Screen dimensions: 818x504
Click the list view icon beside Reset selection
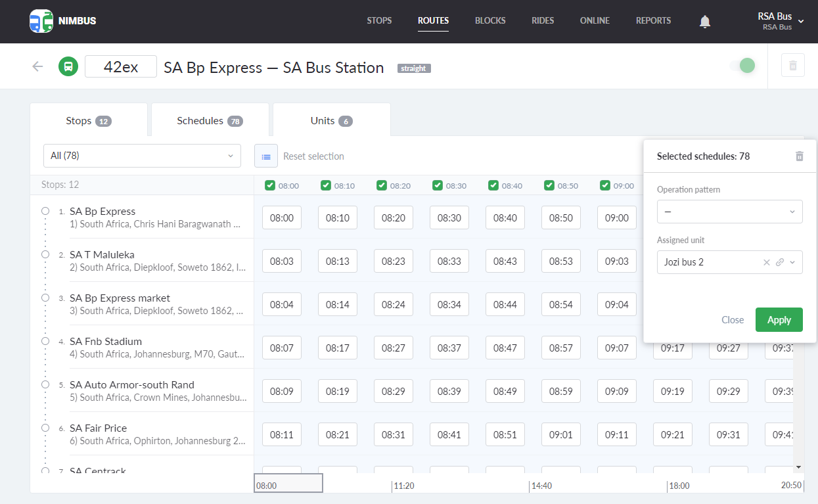tap(266, 156)
